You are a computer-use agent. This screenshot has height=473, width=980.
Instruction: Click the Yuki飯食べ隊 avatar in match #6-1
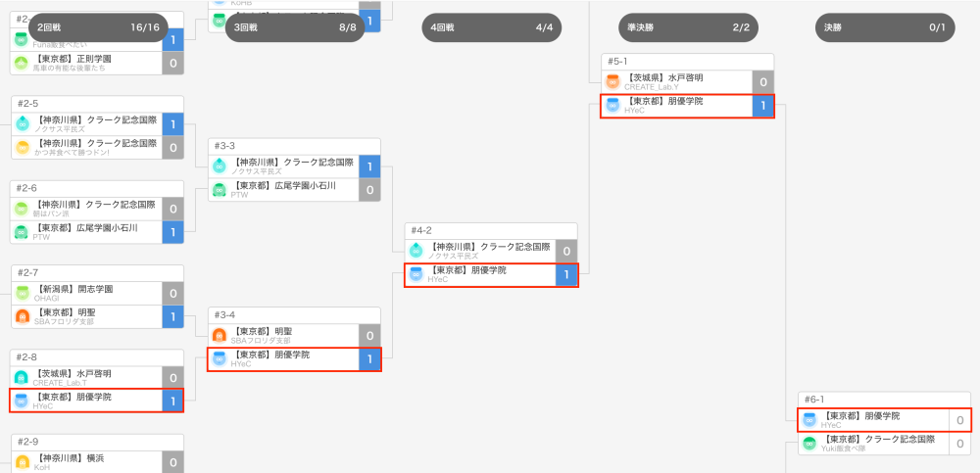(809, 443)
